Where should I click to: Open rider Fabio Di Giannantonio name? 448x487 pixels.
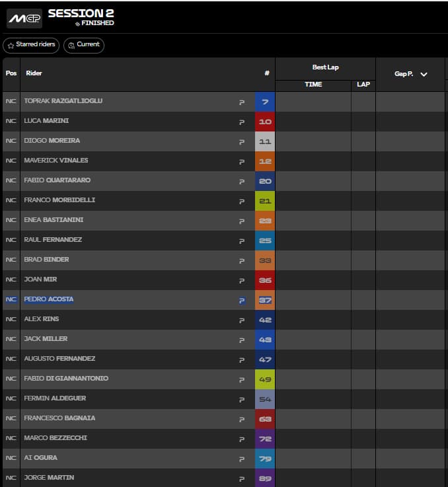(x=66, y=378)
